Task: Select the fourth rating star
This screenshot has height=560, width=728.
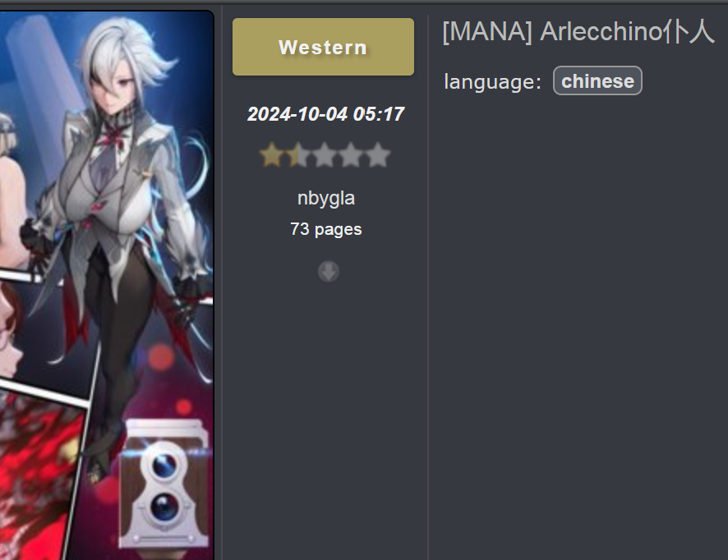Action: point(351,155)
